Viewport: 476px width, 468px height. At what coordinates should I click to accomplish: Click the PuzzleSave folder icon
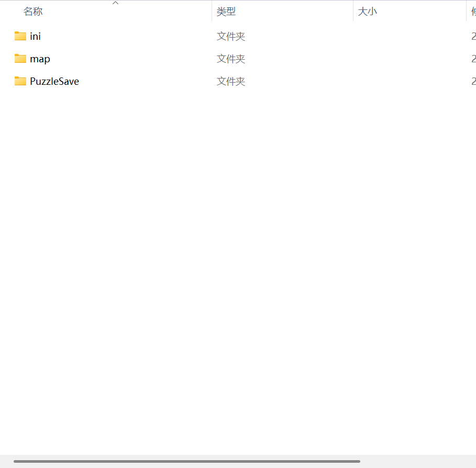pos(20,81)
